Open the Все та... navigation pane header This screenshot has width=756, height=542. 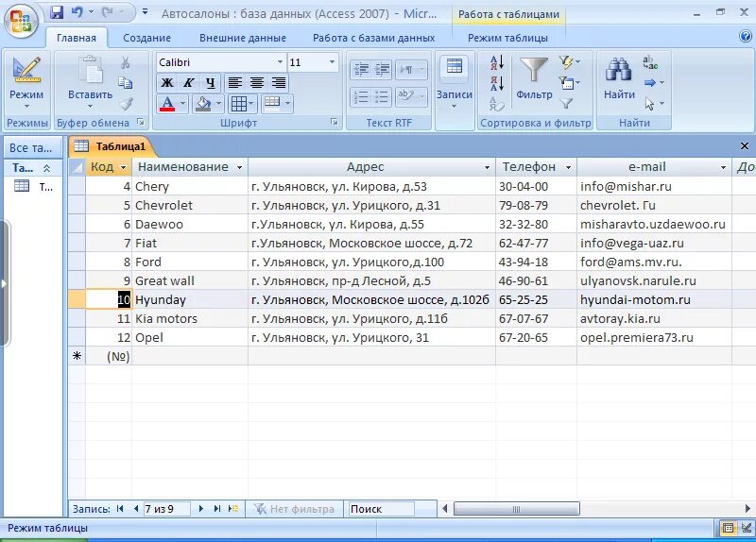[x=32, y=148]
